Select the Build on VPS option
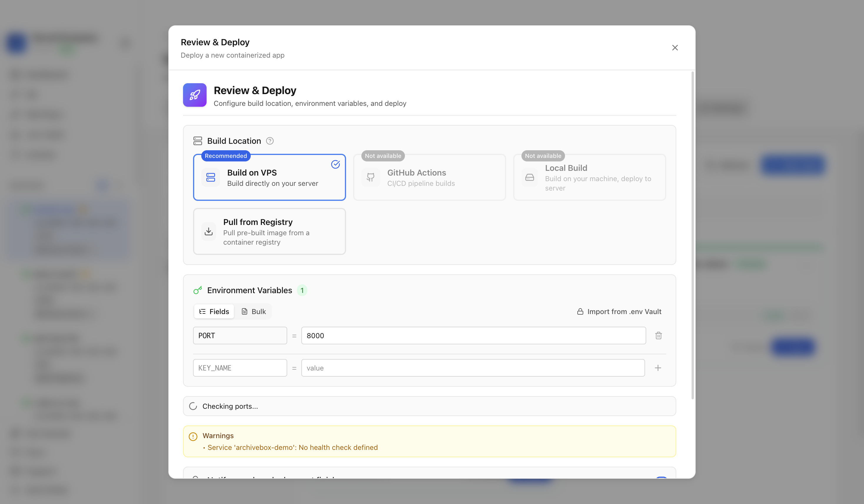The height and width of the screenshot is (504, 864). (x=270, y=177)
